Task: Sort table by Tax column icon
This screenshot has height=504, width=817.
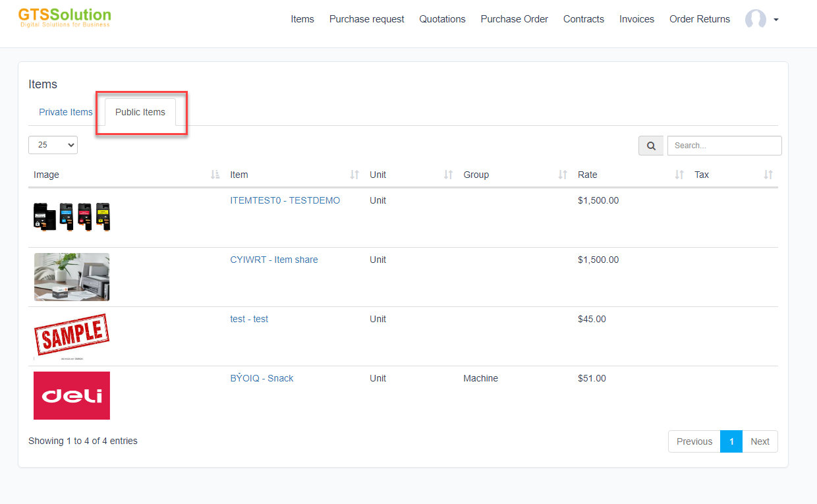Action: click(768, 175)
